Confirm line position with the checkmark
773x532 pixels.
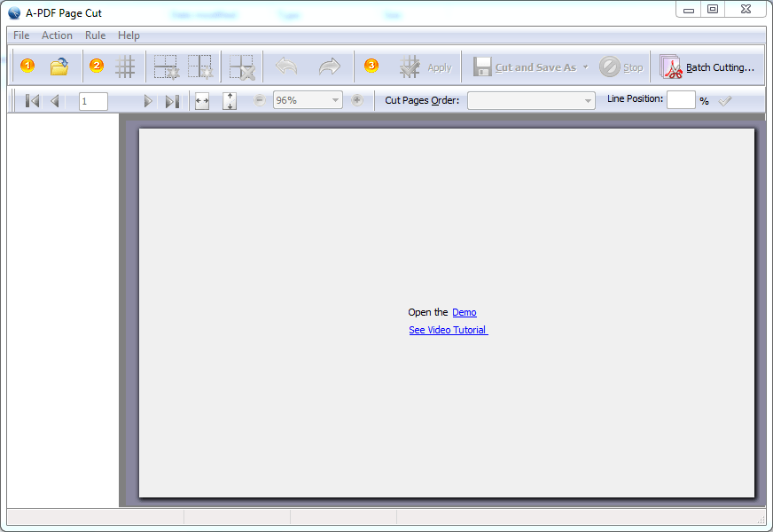[725, 101]
